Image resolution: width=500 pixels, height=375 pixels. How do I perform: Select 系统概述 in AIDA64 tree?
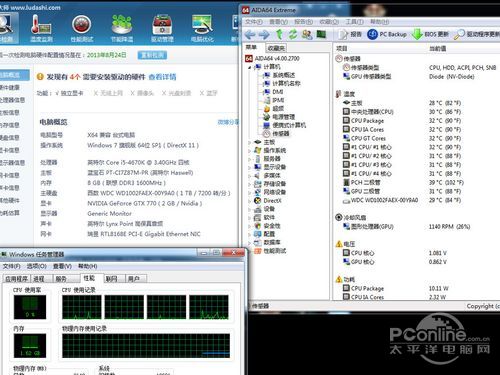tap(284, 75)
